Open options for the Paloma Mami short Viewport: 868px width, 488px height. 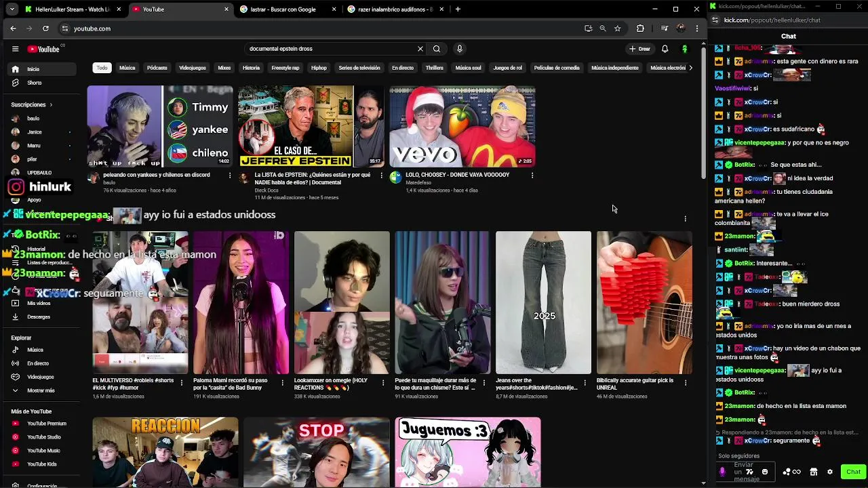[283, 383]
